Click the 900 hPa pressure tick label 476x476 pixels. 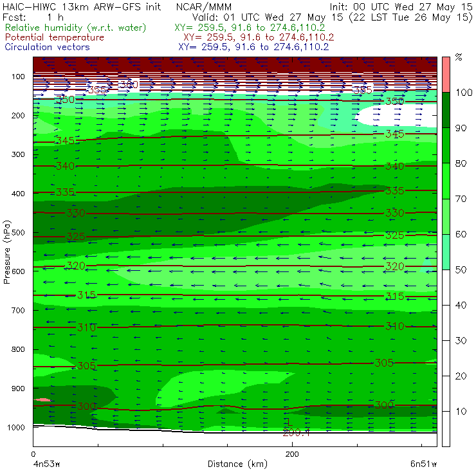point(18,389)
